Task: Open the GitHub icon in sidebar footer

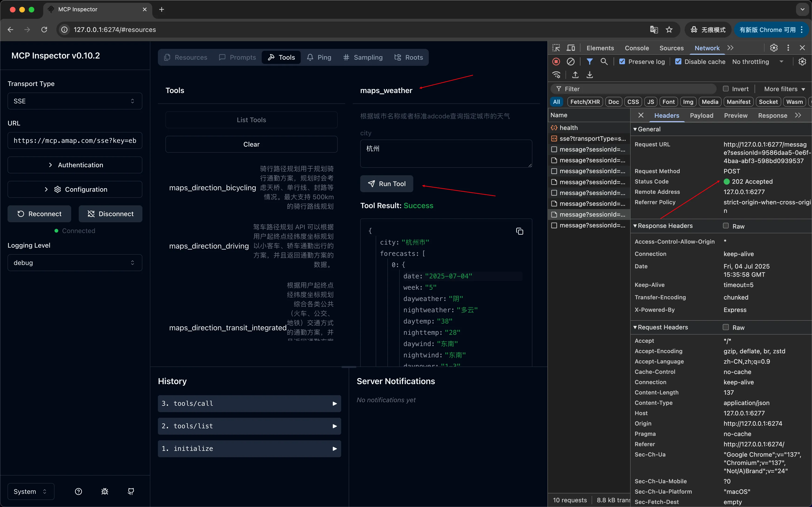Action: [131, 491]
